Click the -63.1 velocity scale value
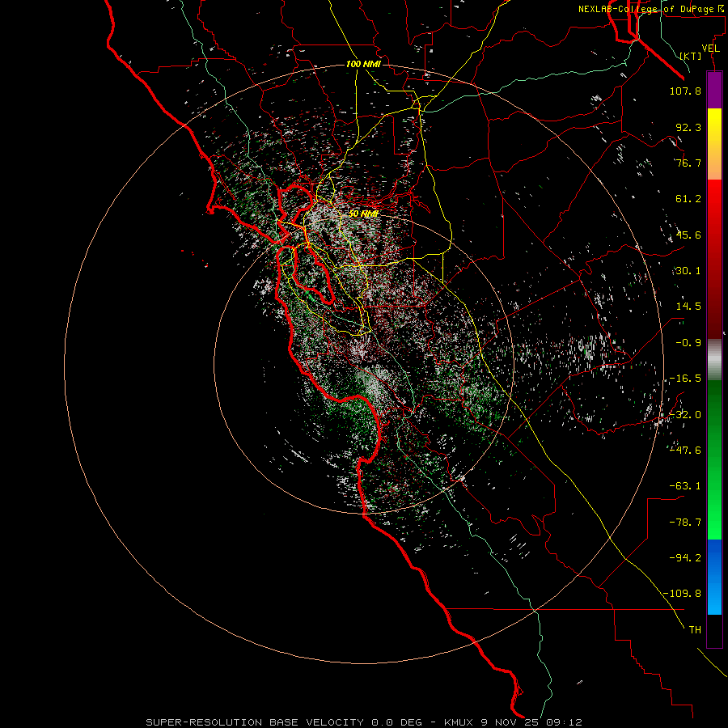This screenshot has width=728, height=728. [x=685, y=486]
